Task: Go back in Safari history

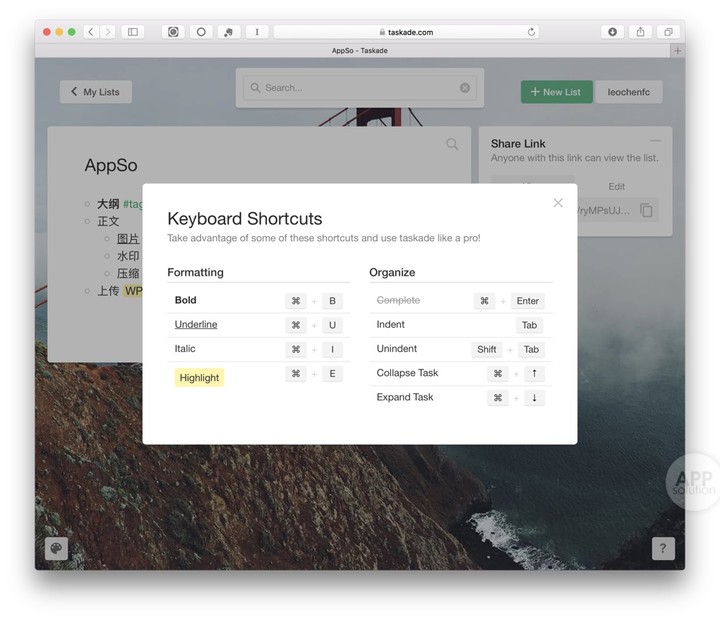Action: coord(91,32)
